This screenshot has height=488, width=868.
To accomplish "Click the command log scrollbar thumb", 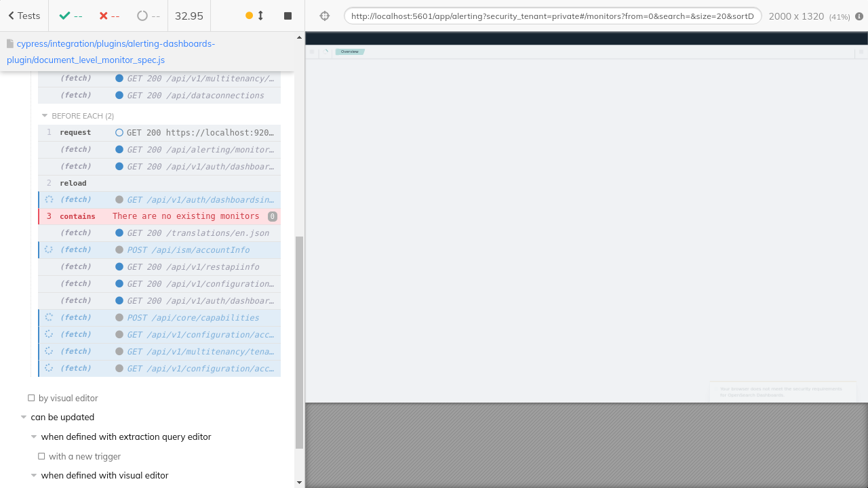I will point(299,342).
